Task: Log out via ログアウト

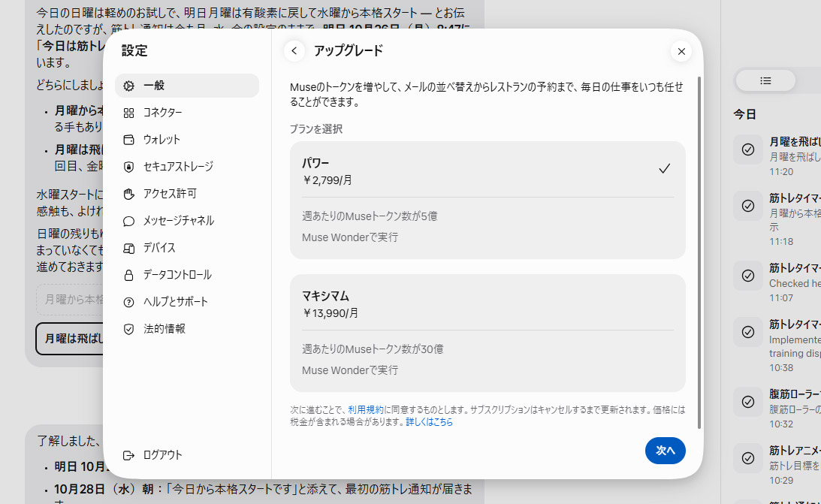Action: (x=187, y=455)
